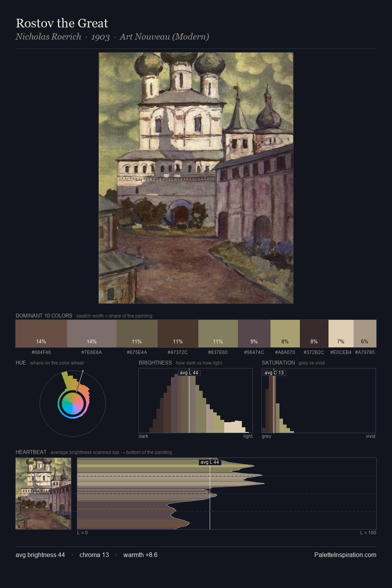The width and height of the screenshot is (392, 588).
Task: Click the small painting thumbnail beside Heartbeat chart
Action: [44, 494]
